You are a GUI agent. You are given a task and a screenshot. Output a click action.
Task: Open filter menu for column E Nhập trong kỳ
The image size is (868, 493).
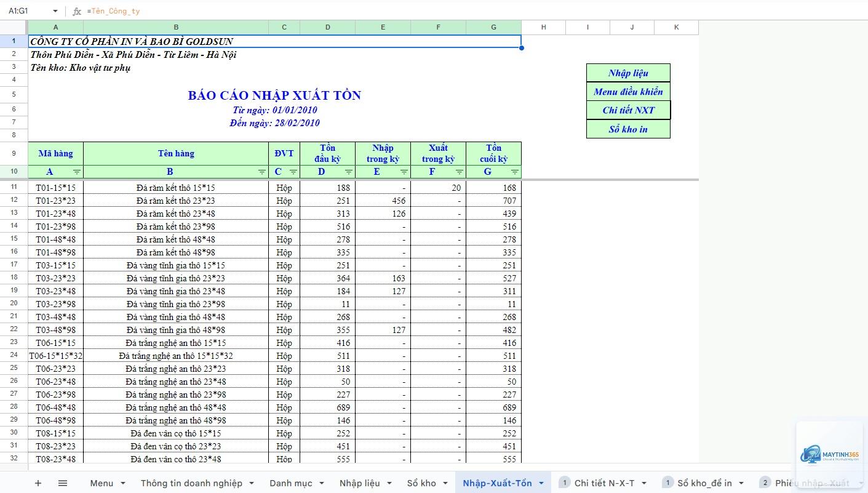404,172
